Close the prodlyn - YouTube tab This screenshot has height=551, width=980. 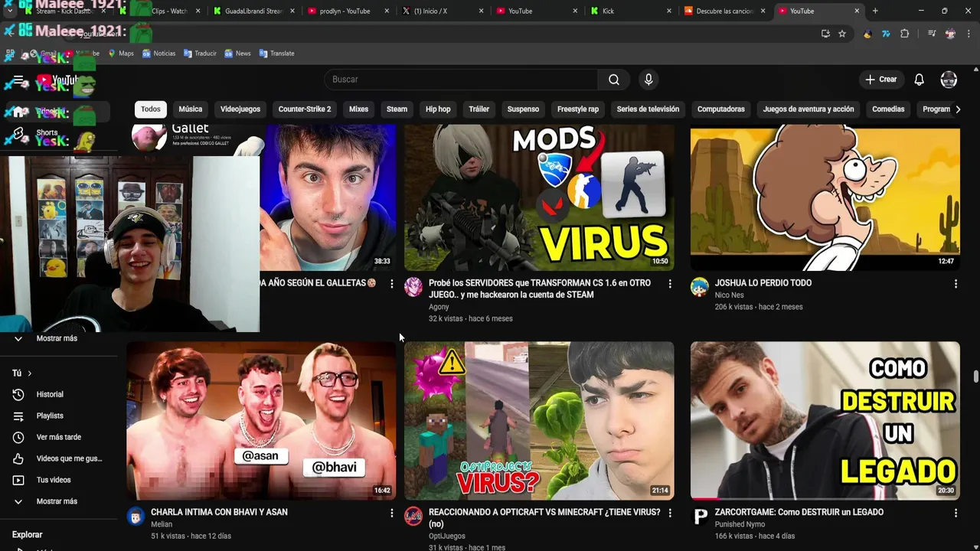pos(386,11)
